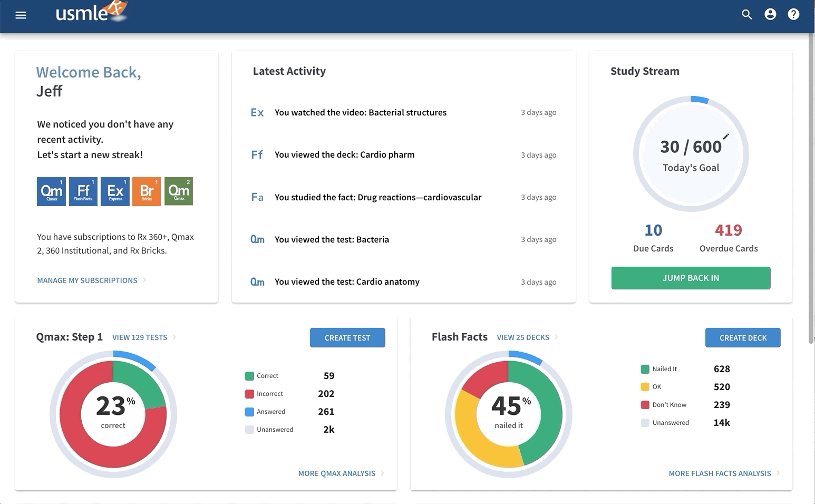Click the Ff icon beside Cardio pharm deck
Viewport: 815px width, 504px height.
tap(257, 154)
